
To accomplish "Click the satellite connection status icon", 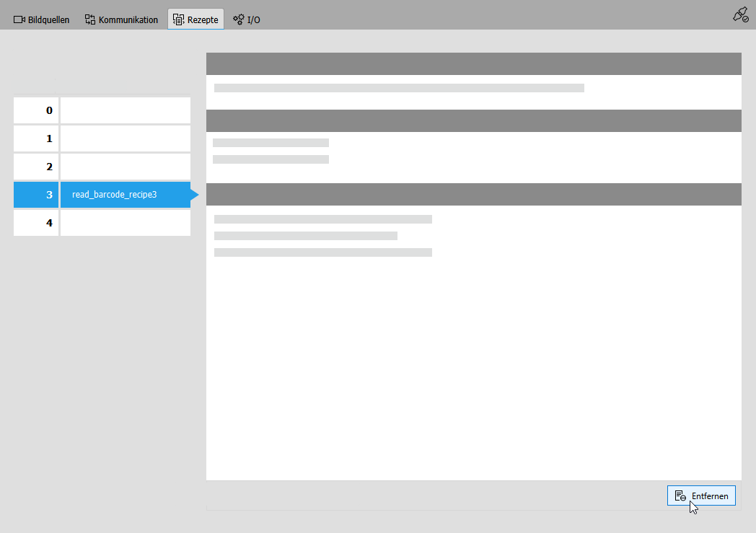I will (740, 14).
